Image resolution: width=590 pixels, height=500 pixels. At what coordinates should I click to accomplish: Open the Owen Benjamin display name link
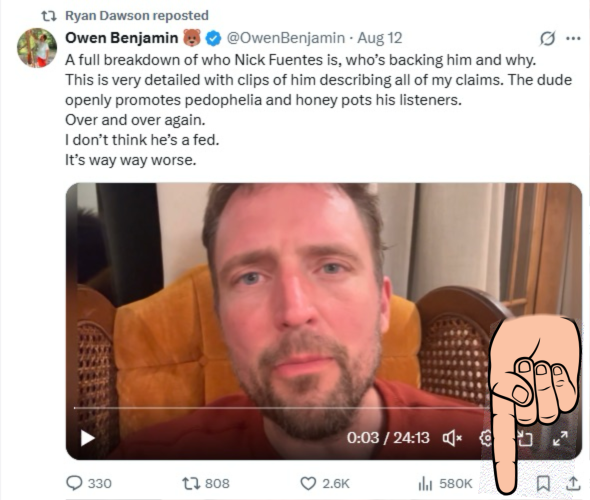[x=122, y=38]
